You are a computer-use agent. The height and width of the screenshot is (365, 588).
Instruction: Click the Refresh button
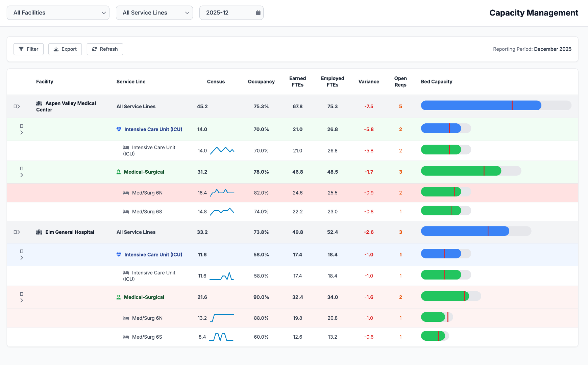[105, 49]
